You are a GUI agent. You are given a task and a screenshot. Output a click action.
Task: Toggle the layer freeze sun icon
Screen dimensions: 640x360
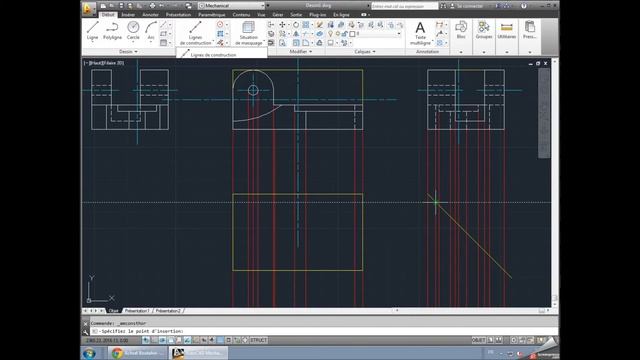pos(338,34)
